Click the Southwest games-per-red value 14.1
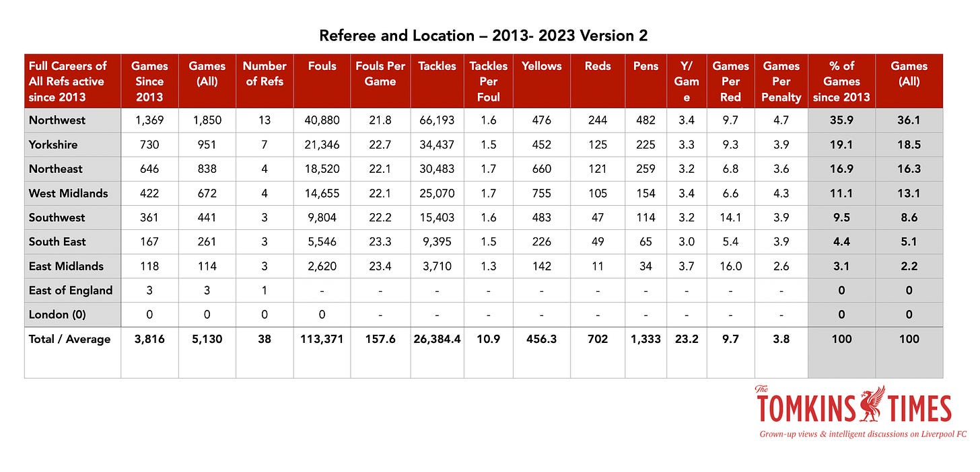The height and width of the screenshot is (472, 980). click(730, 217)
